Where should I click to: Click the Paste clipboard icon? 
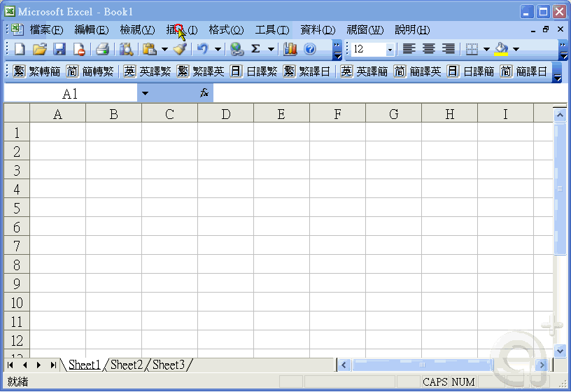pos(150,49)
